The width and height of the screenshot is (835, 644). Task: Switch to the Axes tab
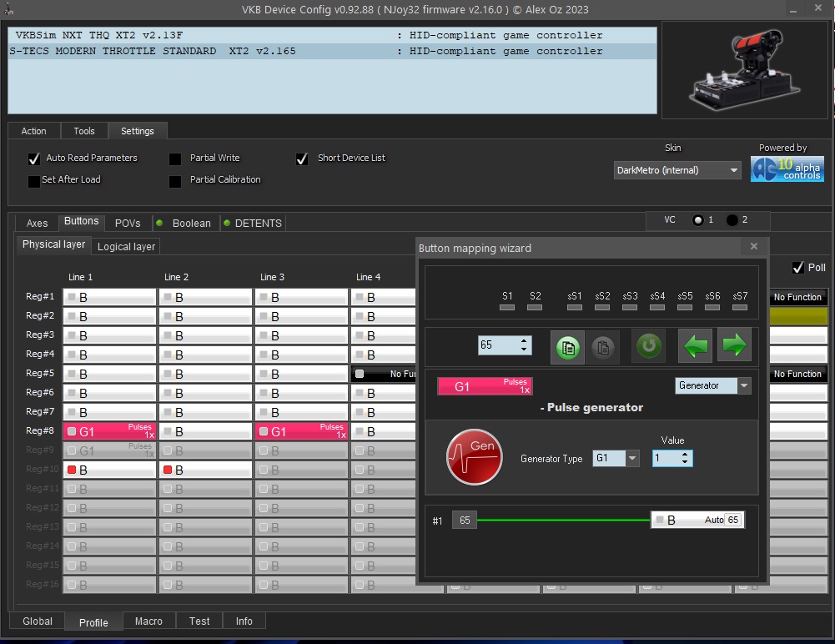[38, 223]
